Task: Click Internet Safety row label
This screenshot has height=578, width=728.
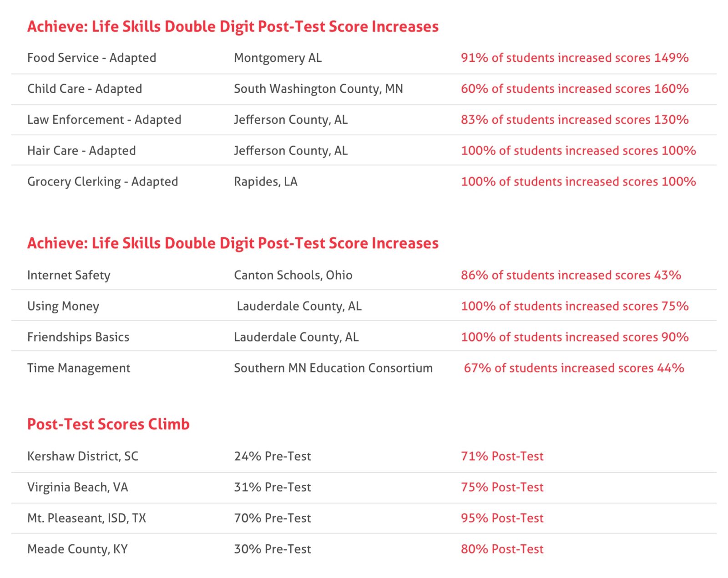Action: point(69,275)
